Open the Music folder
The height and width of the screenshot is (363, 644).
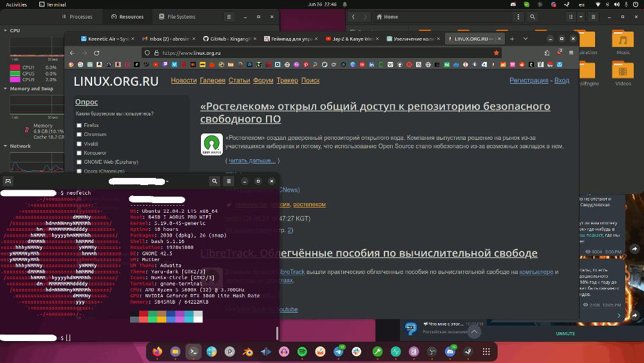623,42
